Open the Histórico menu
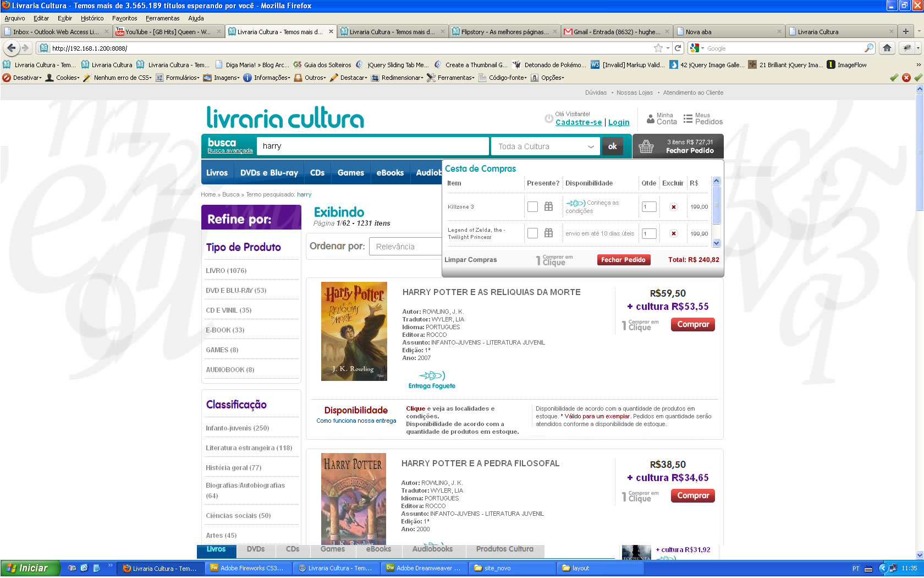 coord(92,18)
